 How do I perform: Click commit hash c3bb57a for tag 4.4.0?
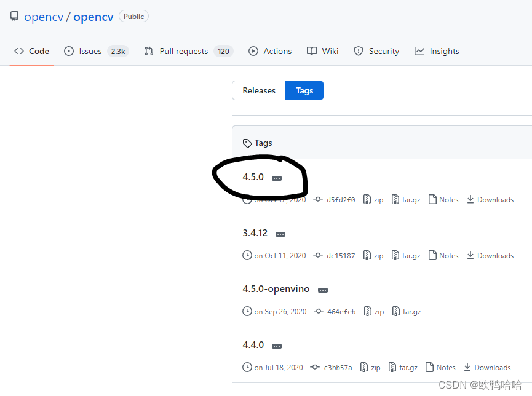point(337,367)
